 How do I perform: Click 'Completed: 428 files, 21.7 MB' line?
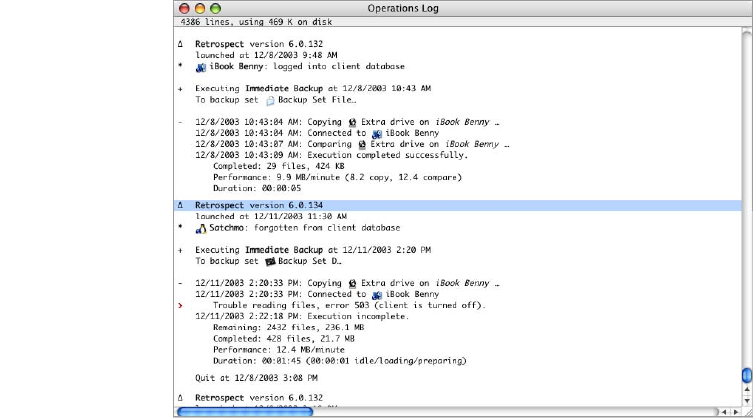(x=283, y=339)
